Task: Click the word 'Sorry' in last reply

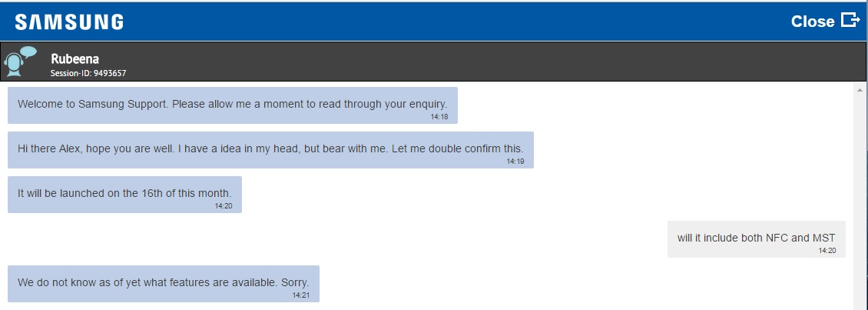Action: (x=294, y=282)
